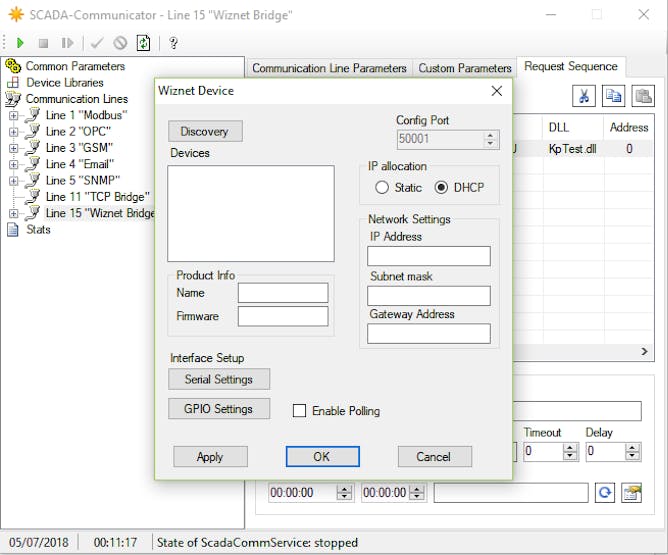Click the properties window icon at bottom right
This screenshot has width=668, height=555.
pyautogui.click(x=631, y=493)
